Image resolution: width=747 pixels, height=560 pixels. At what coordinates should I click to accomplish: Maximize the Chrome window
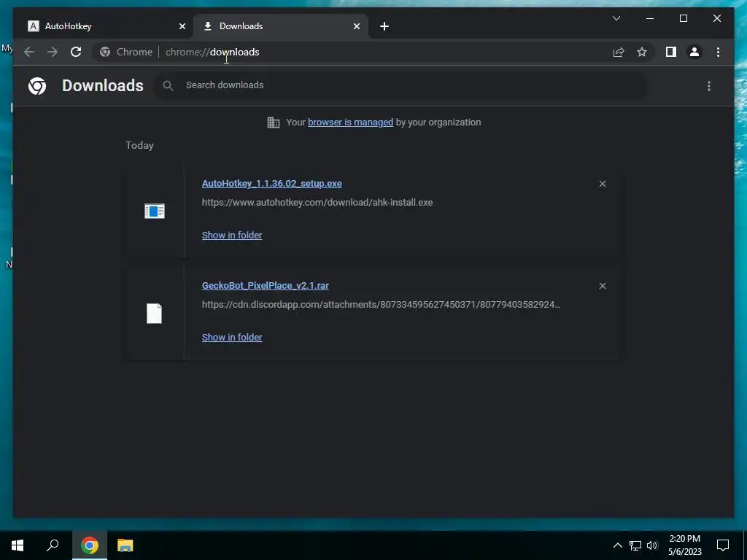point(683,18)
